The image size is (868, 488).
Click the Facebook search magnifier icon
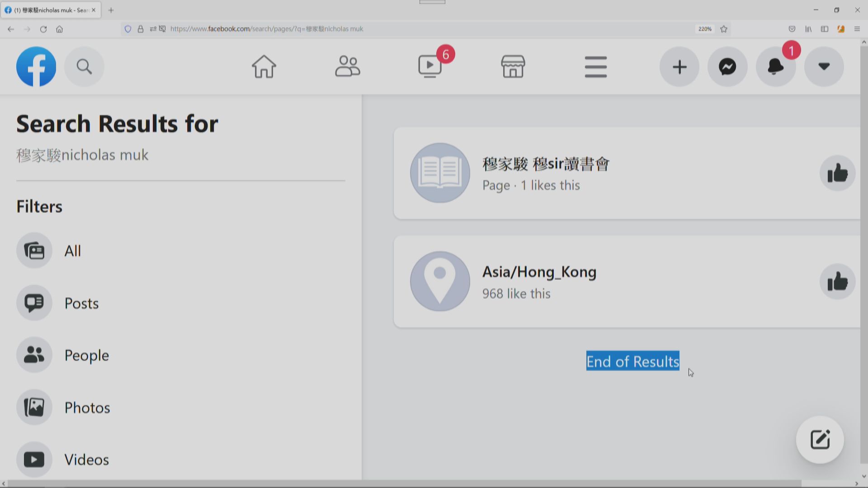[x=84, y=66]
